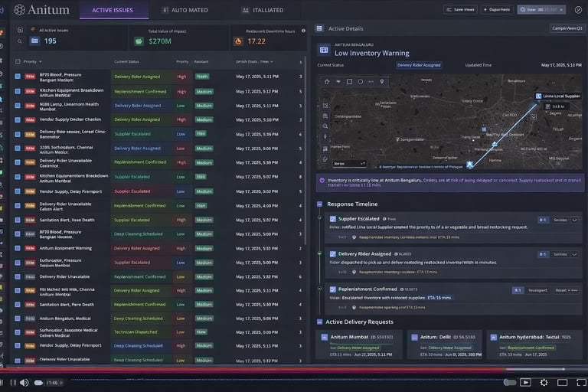Click the video volume speaker icon
Image resolution: width=588 pixels, height=392 pixels.
24,383
